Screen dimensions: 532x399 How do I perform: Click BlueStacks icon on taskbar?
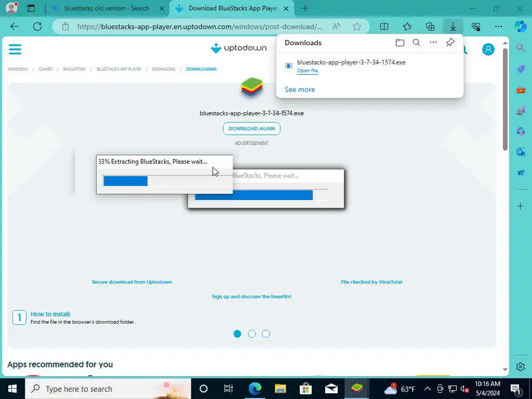pyautogui.click(x=356, y=389)
